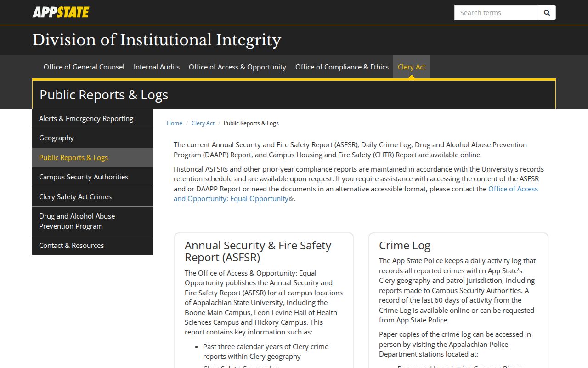The width and height of the screenshot is (588, 368).
Task: Open the Division of Institutional Integrity title link
Action: 157,40
